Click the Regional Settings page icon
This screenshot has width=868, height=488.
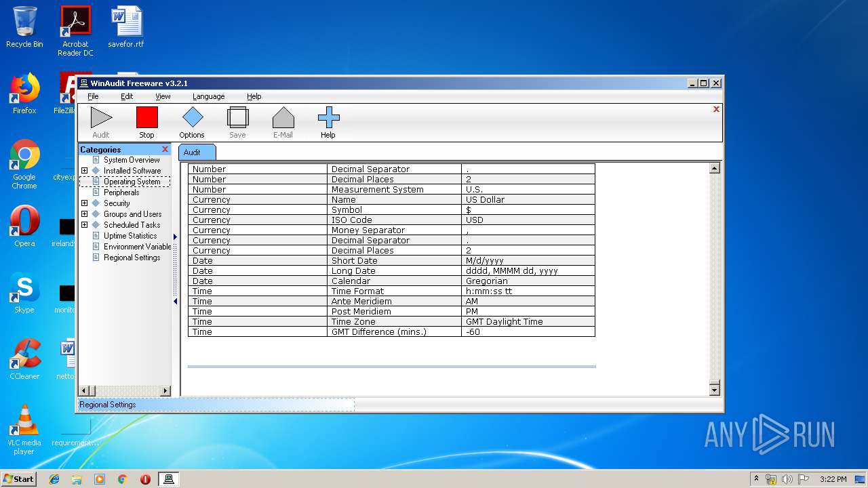96,258
